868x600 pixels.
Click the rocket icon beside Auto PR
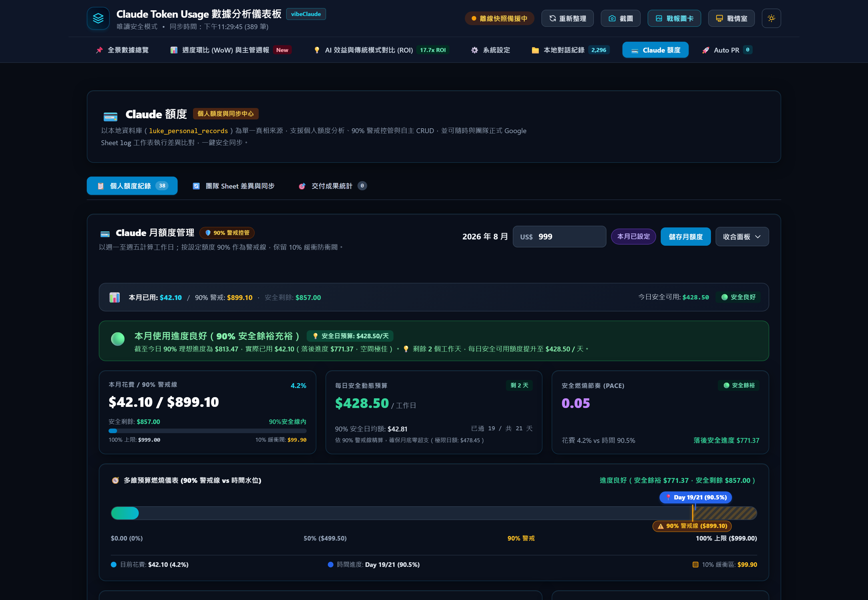[x=706, y=50]
